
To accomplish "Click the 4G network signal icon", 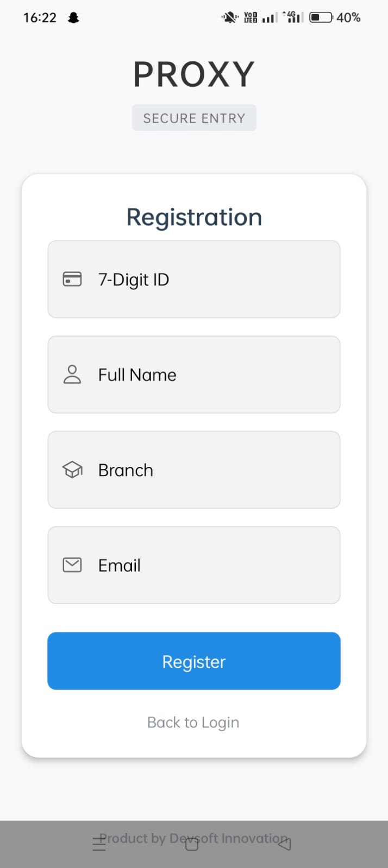I will point(292,17).
